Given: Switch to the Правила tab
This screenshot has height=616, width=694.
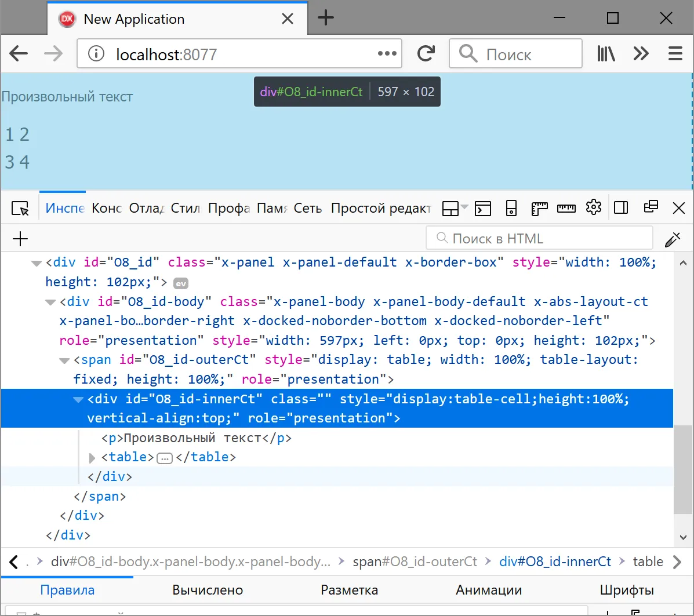Looking at the screenshot, I should (x=67, y=590).
